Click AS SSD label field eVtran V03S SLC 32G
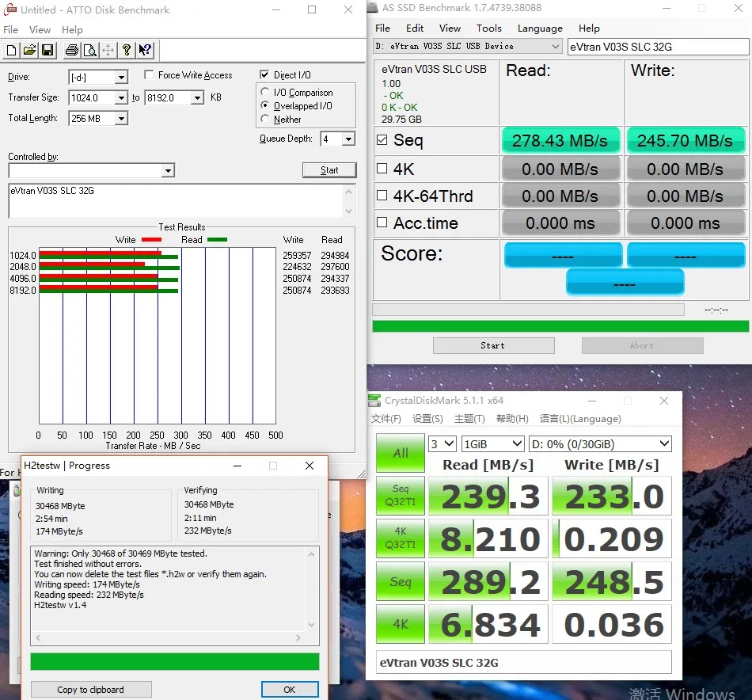This screenshot has height=700, width=752. 658,47
